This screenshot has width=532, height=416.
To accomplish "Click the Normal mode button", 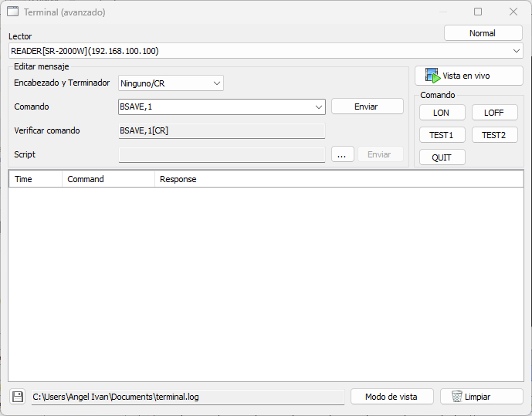I will tap(483, 33).
